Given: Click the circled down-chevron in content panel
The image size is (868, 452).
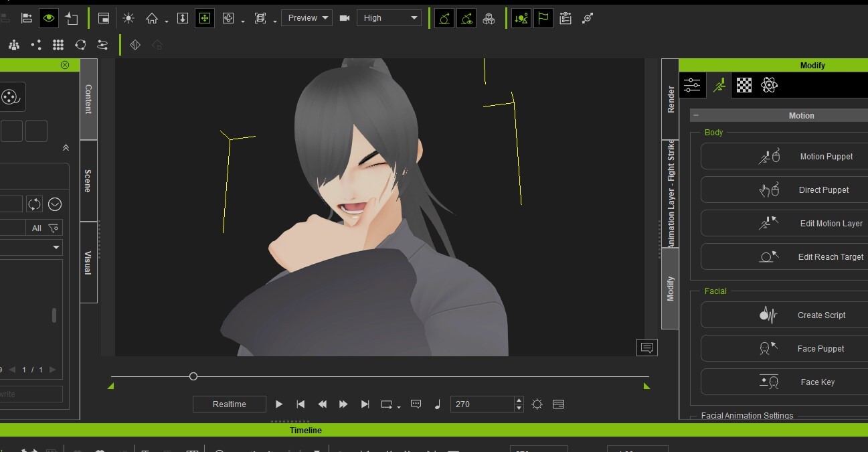Looking at the screenshot, I should click(55, 204).
